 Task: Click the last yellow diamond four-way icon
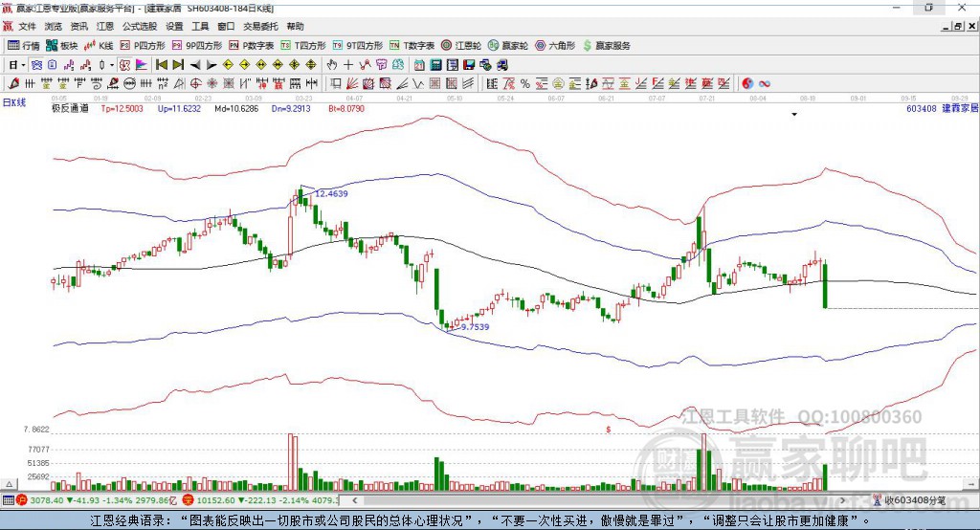pos(311,65)
